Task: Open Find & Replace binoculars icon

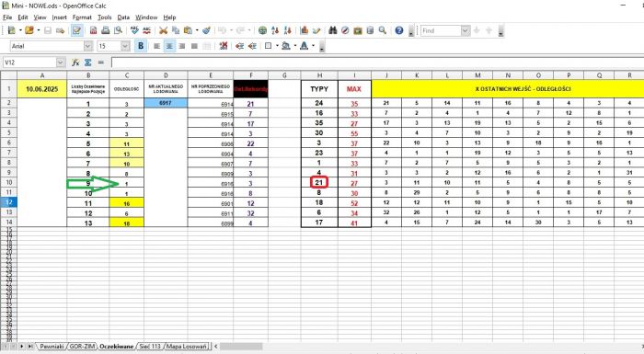Action: click(x=333, y=30)
